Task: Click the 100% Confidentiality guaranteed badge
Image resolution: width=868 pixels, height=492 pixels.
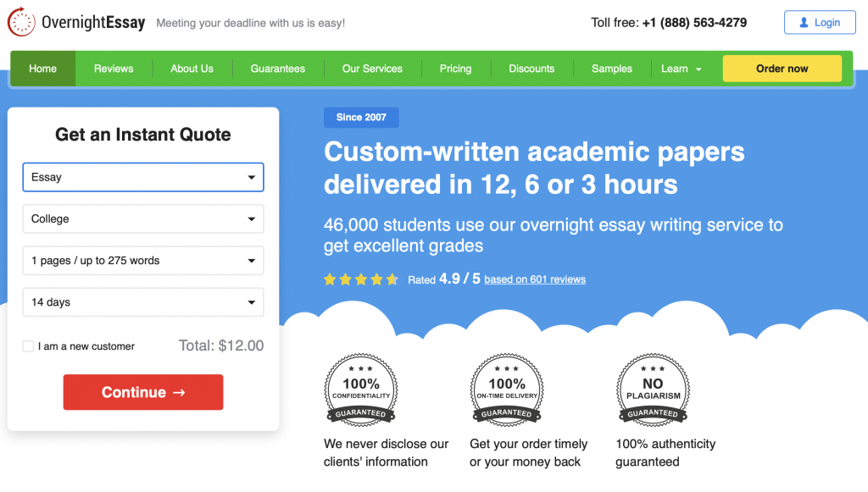Action: 361,390
